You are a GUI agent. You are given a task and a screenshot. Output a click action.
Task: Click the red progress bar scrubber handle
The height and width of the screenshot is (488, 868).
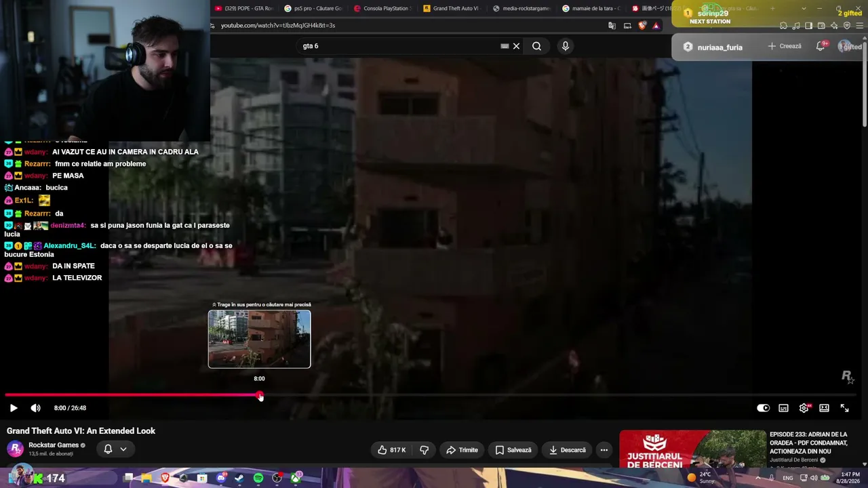(260, 396)
